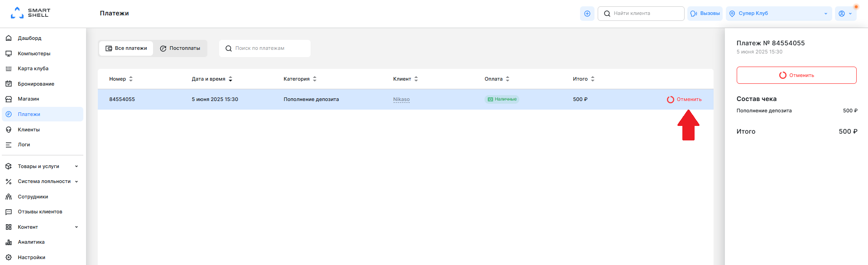Image resolution: width=868 pixels, height=265 pixels.
Task: Click the Бронирование calendar icon
Action: click(x=9, y=84)
